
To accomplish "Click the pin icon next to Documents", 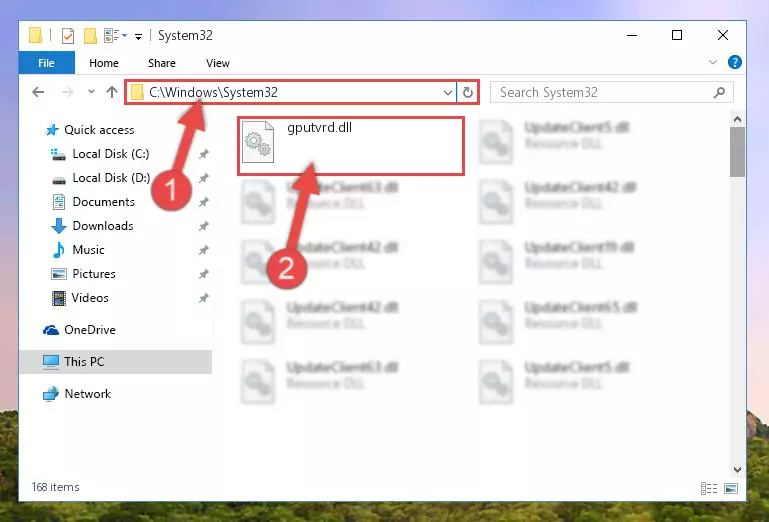I will tap(204, 202).
